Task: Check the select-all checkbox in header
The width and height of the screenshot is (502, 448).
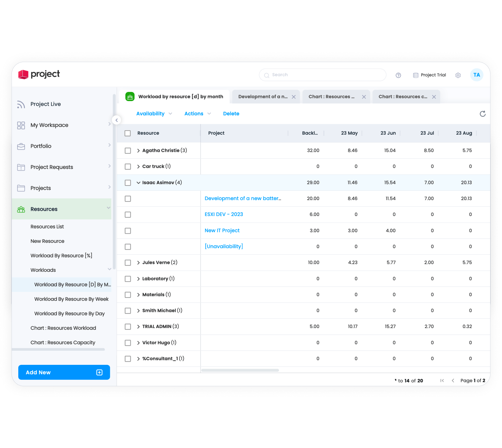Action: click(128, 133)
